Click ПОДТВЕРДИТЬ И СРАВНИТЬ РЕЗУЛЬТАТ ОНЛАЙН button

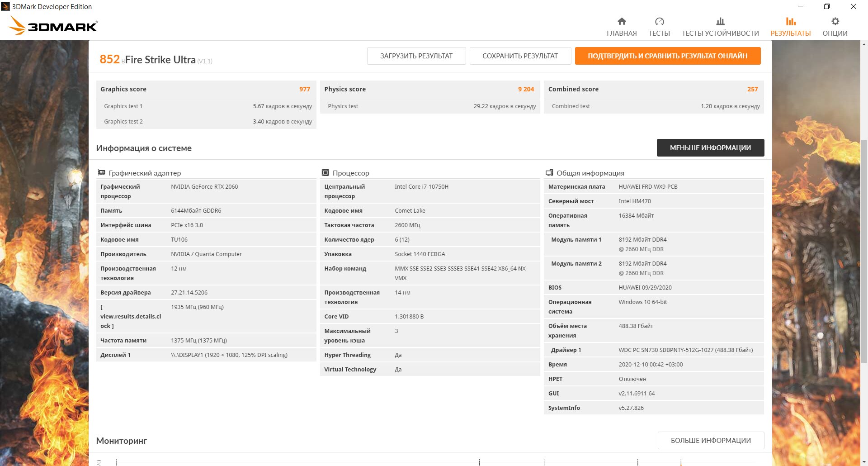pos(668,56)
